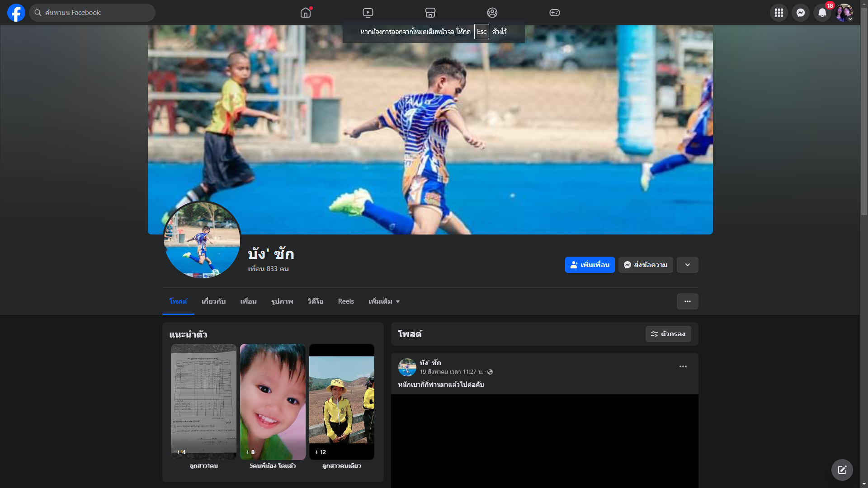Click the compose new message icon

842,470
